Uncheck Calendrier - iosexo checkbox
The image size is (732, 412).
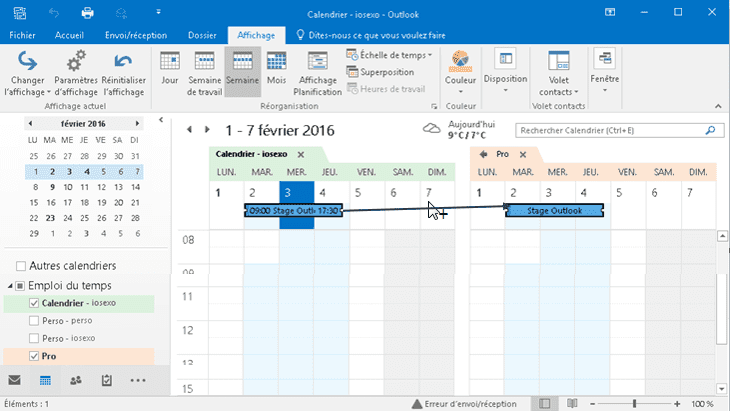tap(34, 303)
